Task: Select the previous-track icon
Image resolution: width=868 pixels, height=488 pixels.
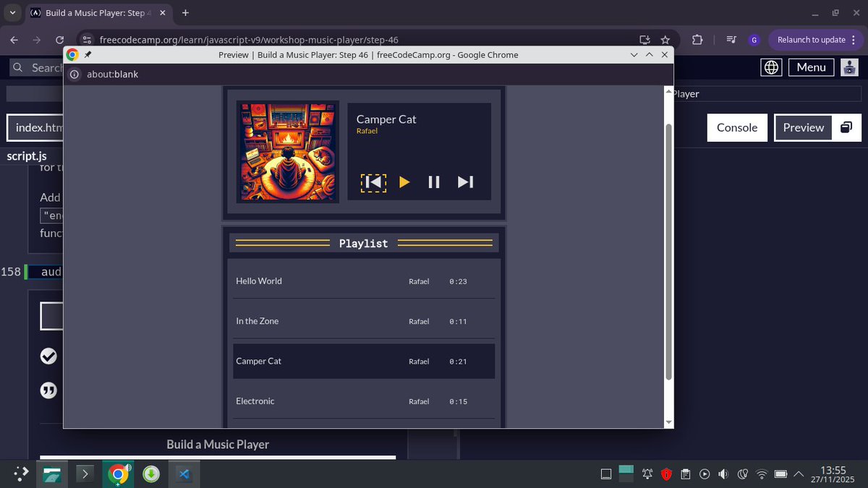Action: (x=373, y=182)
